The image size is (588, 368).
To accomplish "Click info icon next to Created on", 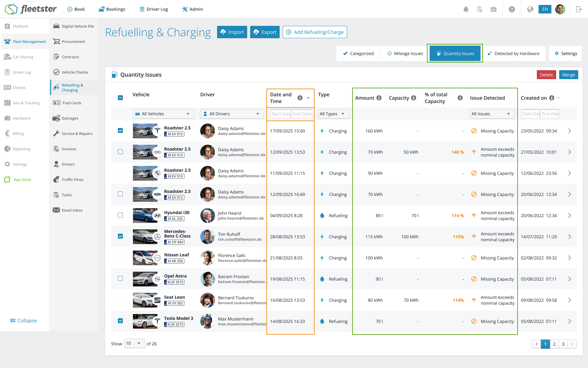I will click(x=552, y=98).
